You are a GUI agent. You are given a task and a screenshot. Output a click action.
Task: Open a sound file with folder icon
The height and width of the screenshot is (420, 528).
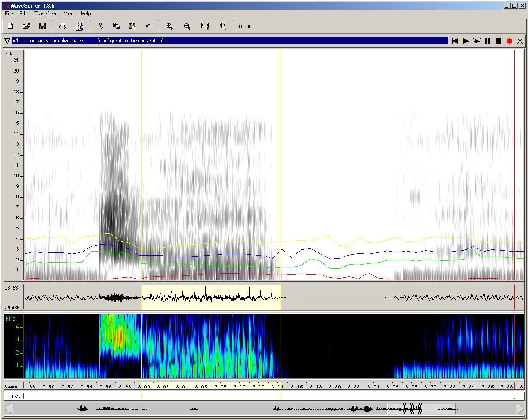[x=27, y=27]
